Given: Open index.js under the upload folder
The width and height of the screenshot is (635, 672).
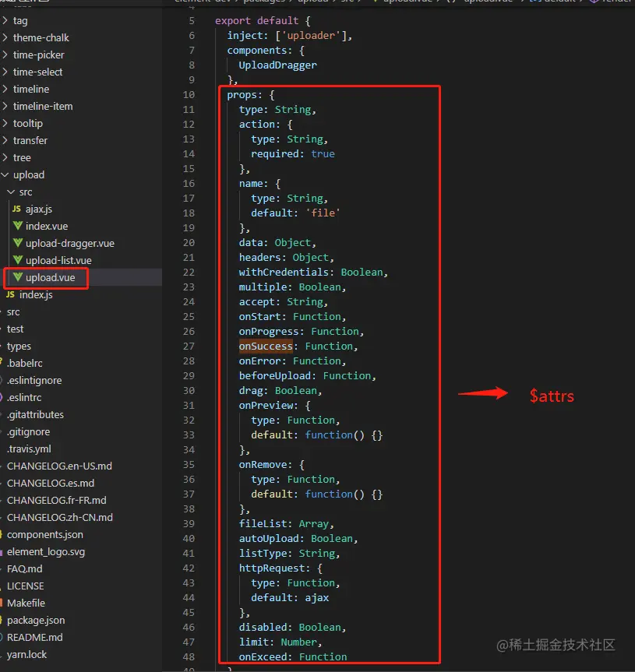Looking at the screenshot, I should [x=36, y=295].
